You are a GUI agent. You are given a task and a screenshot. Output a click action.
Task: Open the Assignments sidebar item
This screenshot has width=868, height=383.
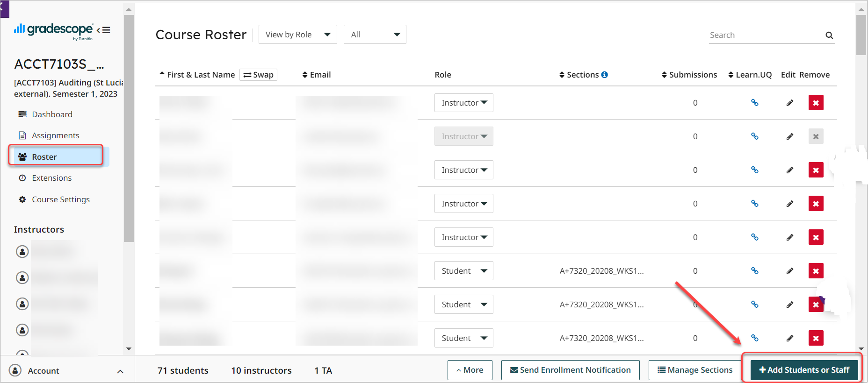(x=56, y=135)
